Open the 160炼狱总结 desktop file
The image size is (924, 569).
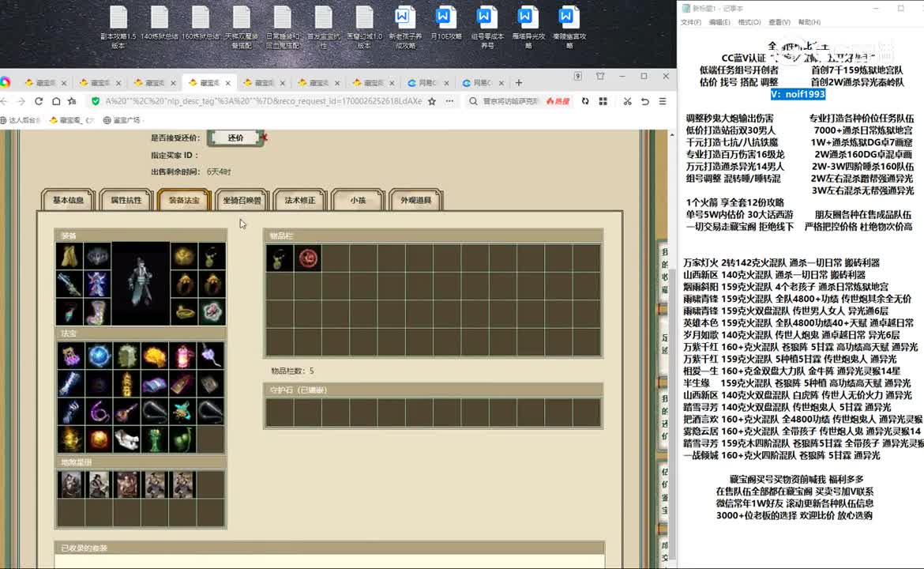pos(201,24)
